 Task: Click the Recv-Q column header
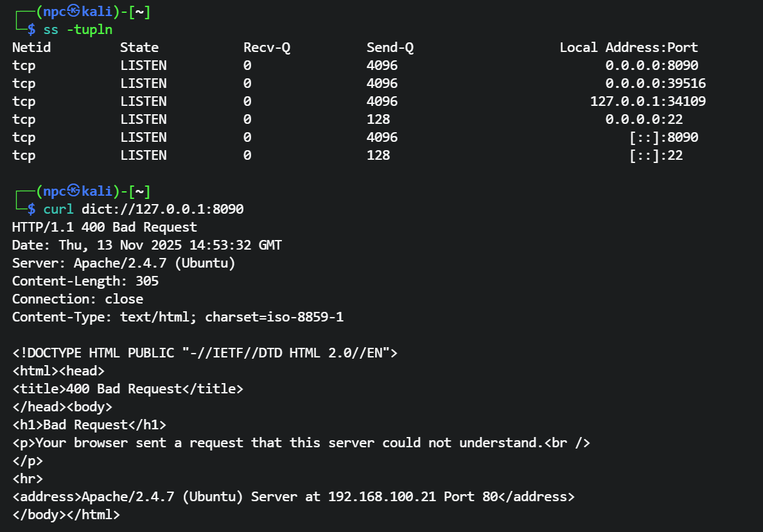click(x=267, y=47)
